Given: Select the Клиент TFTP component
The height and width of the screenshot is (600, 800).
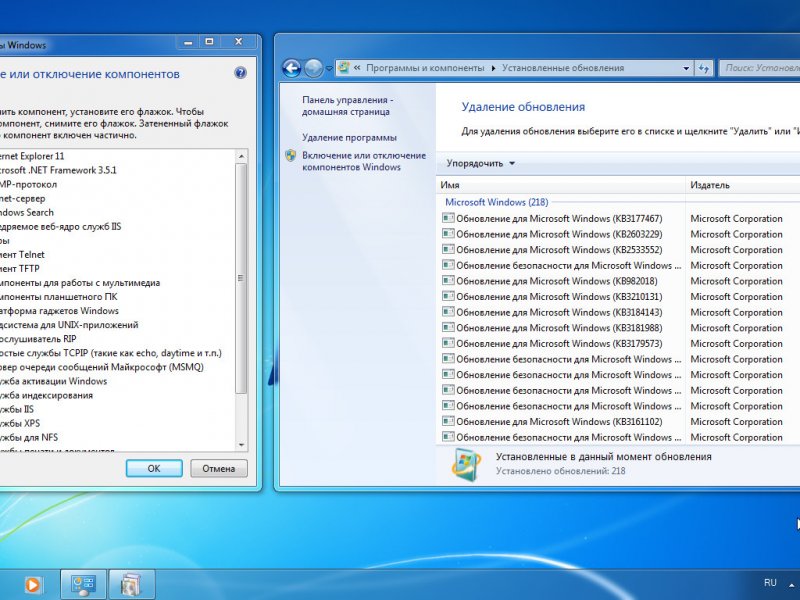Looking at the screenshot, I should tap(20, 268).
